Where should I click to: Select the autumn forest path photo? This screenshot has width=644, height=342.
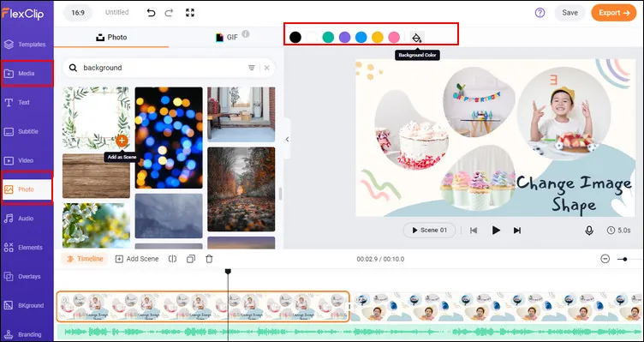click(241, 189)
